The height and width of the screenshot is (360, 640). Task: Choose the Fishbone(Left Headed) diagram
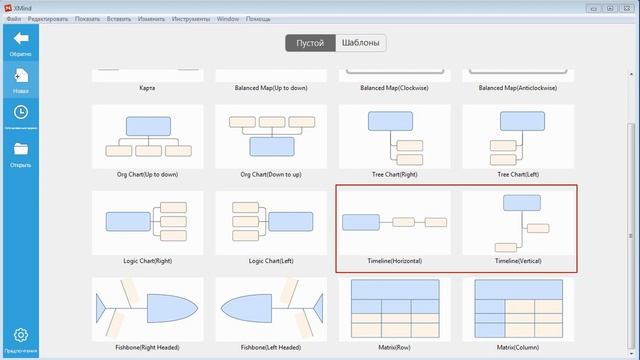271,309
